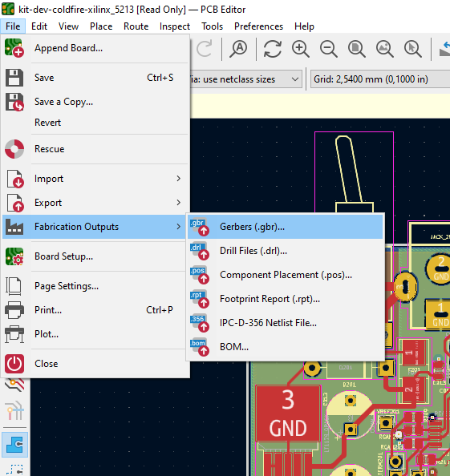Click the KiCad PCB Editor title icon

[x=8, y=9]
